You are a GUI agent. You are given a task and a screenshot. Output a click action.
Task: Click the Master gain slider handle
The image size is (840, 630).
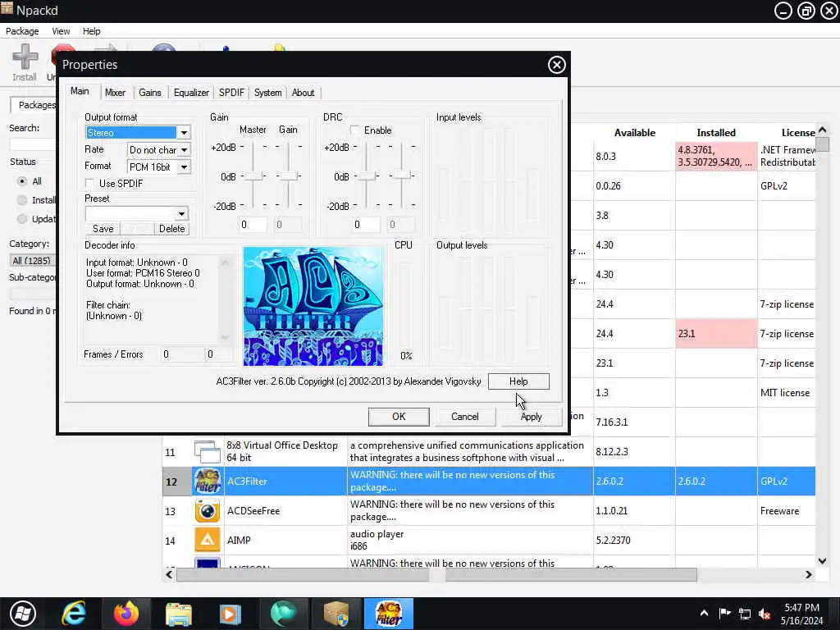pyautogui.click(x=253, y=176)
